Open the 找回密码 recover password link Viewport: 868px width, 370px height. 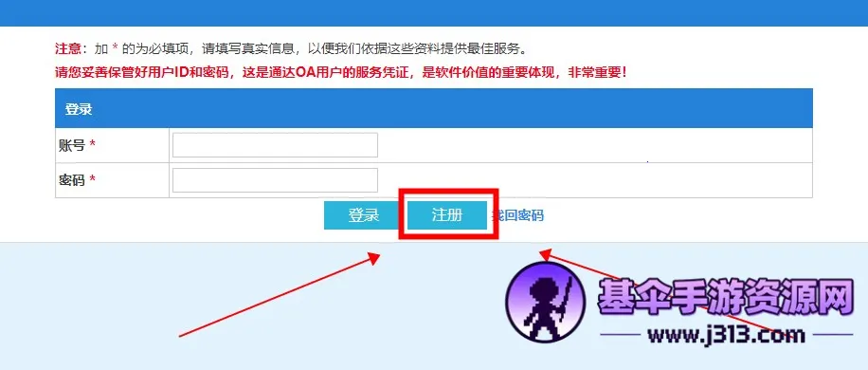click(517, 215)
